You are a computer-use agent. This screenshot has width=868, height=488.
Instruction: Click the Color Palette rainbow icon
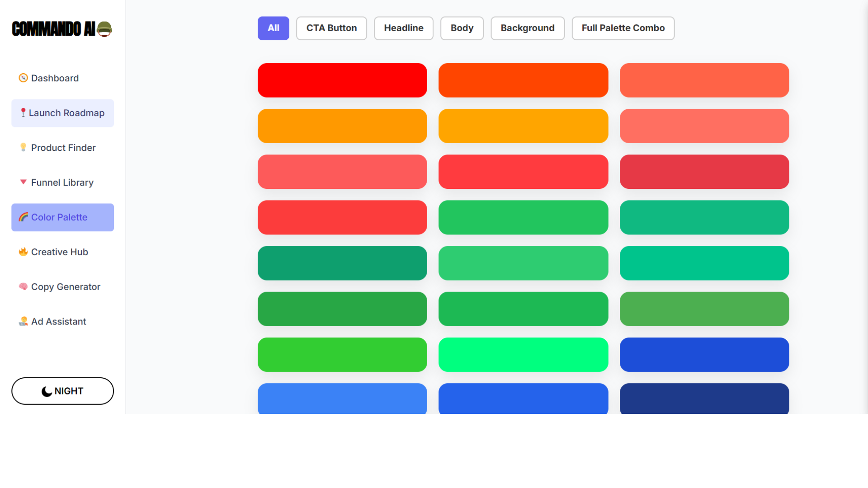tap(23, 217)
